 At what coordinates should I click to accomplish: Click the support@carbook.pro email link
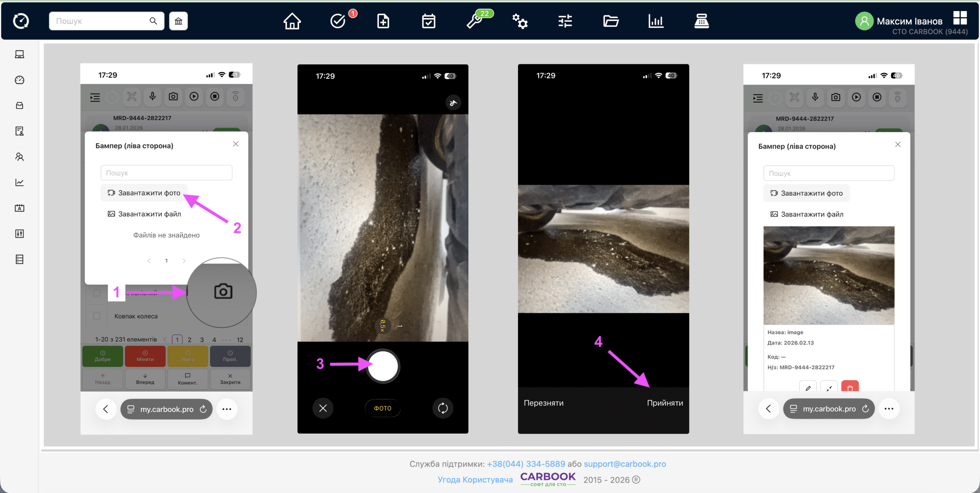[x=625, y=464]
